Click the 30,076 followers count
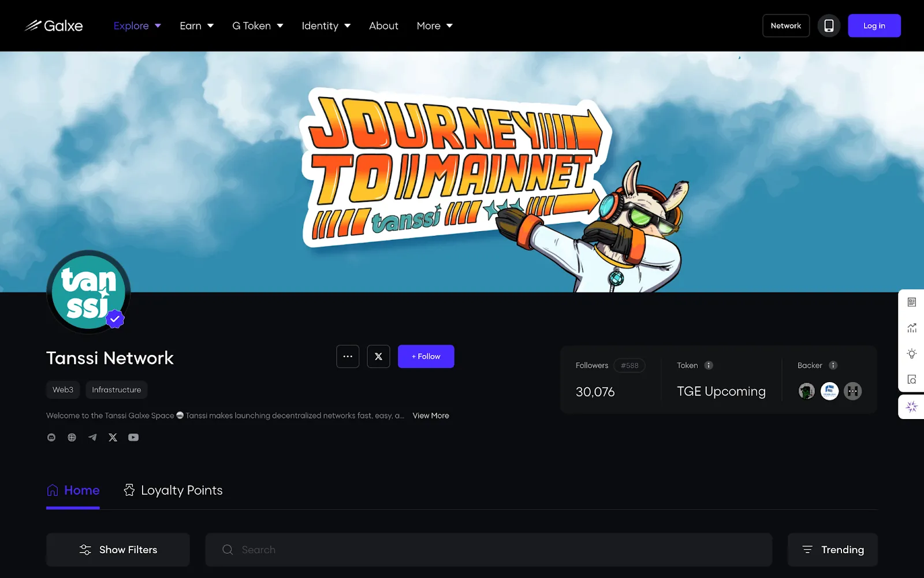Screen dimensions: 924x578 (595, 392)
